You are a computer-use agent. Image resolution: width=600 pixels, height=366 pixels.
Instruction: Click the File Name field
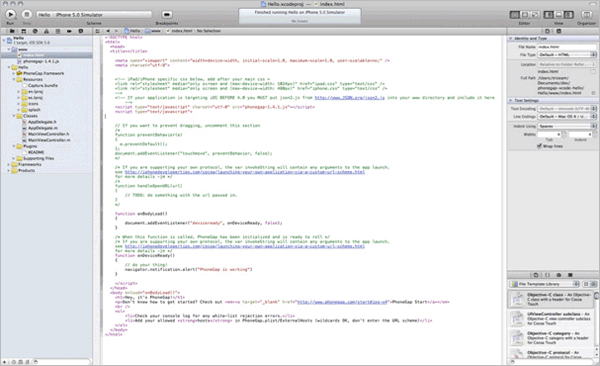click(567, 47)
